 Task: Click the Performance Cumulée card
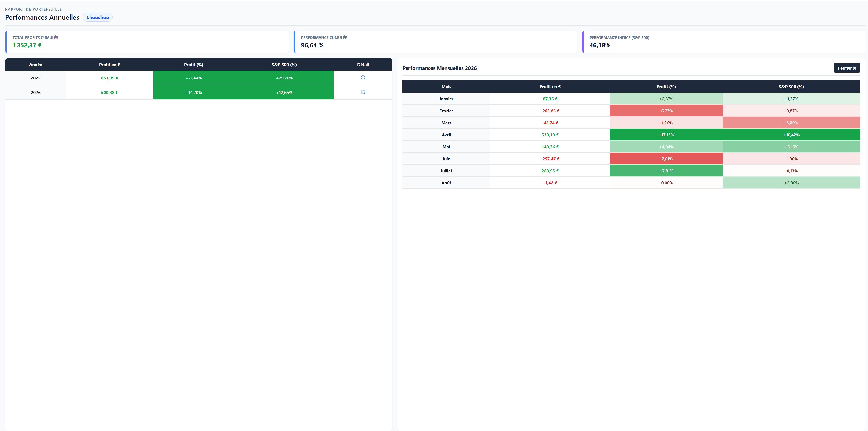coord(435,42)
